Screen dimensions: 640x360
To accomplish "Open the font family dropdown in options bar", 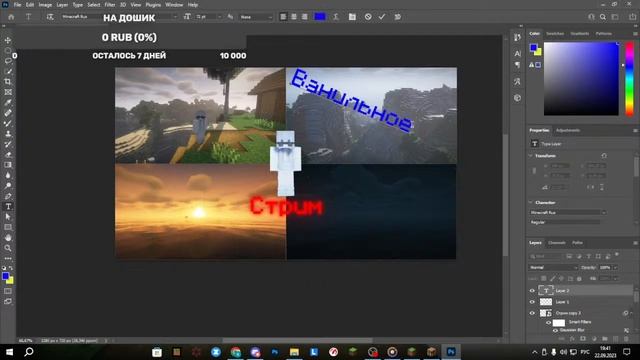I will [x=176, y=17].
